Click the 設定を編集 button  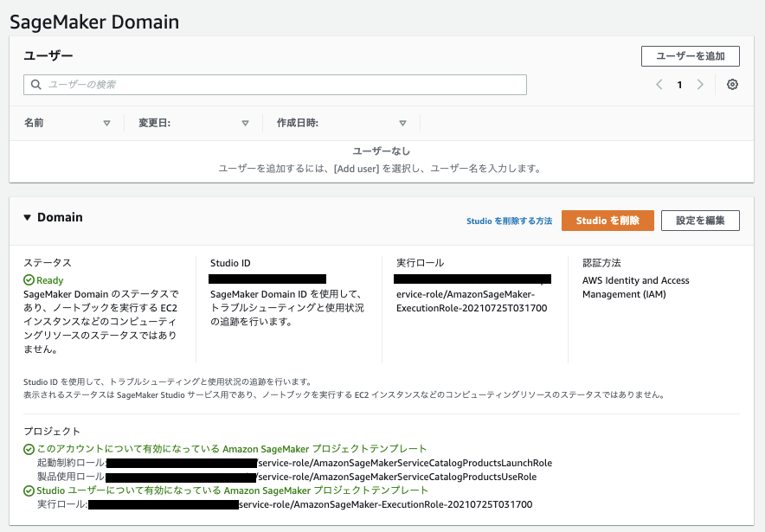[x=700, y=221]
